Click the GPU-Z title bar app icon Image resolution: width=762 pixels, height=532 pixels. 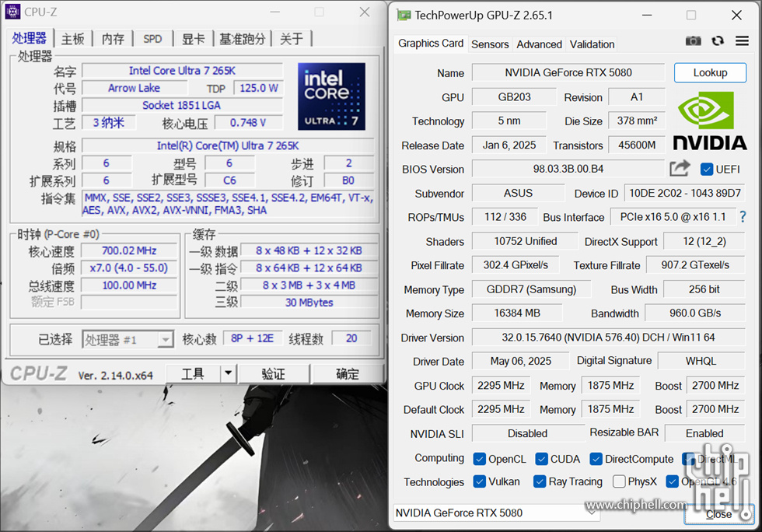(404, 15)
